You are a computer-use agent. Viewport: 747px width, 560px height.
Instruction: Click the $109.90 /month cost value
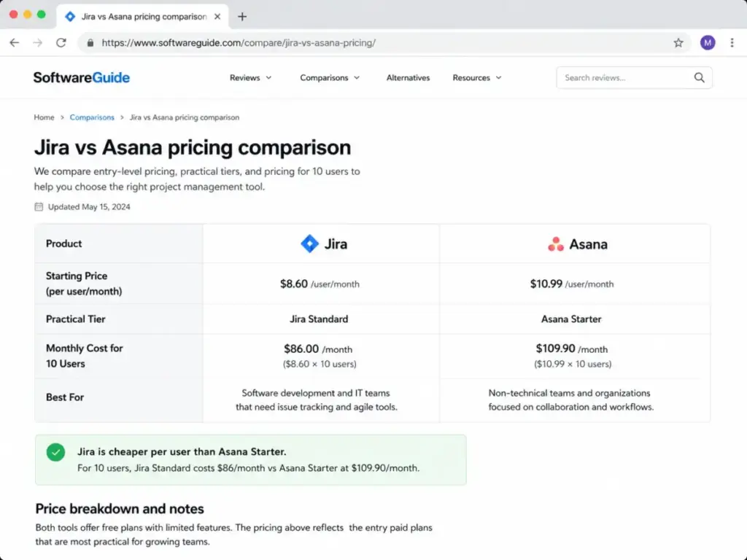(x=572, y=349)
